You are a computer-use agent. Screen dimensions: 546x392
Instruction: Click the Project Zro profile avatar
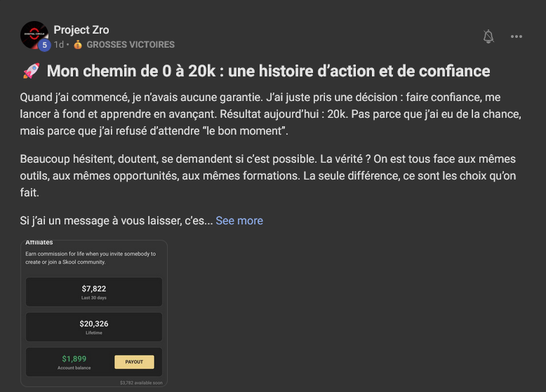[34, 34]
